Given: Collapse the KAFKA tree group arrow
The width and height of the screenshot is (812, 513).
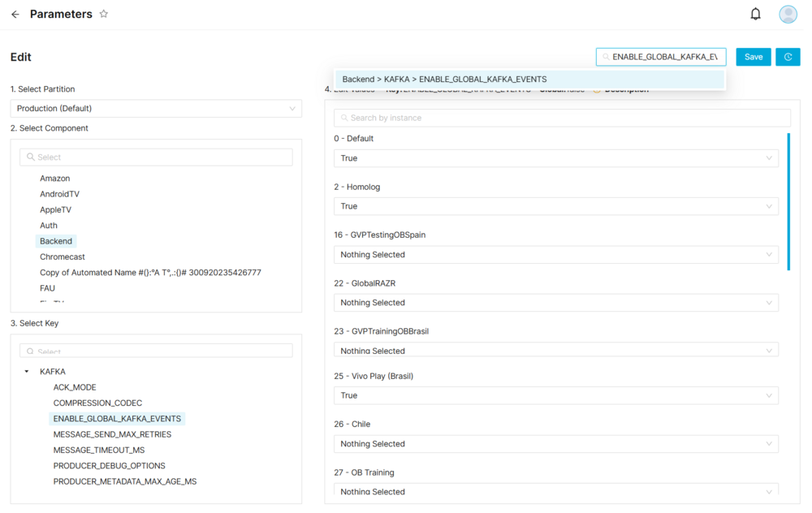Looking at the screenshot, I should click(27, 372).
